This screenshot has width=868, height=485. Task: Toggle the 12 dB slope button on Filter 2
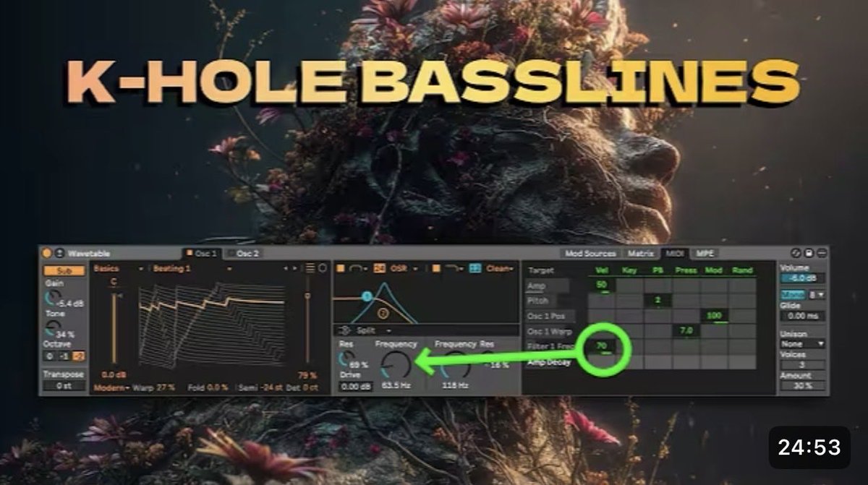tap(475, 268)
